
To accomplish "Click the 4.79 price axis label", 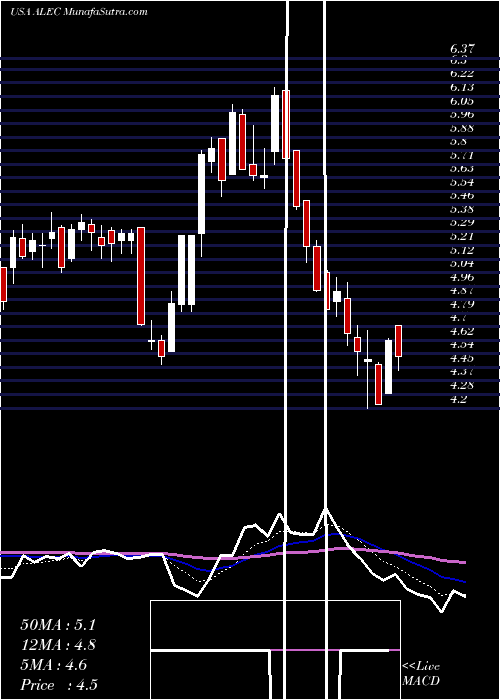I will tap(462, 304).
